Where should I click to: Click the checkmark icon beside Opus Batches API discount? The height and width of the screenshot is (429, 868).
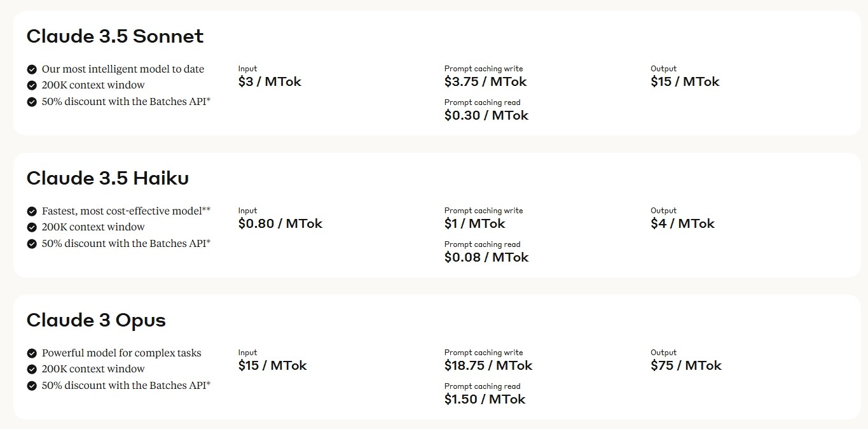point(32,386)
